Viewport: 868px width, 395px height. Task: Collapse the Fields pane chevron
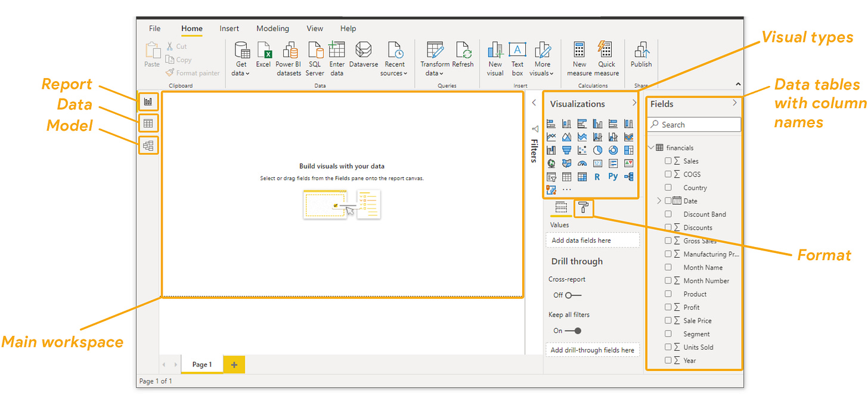coord(734,103)
